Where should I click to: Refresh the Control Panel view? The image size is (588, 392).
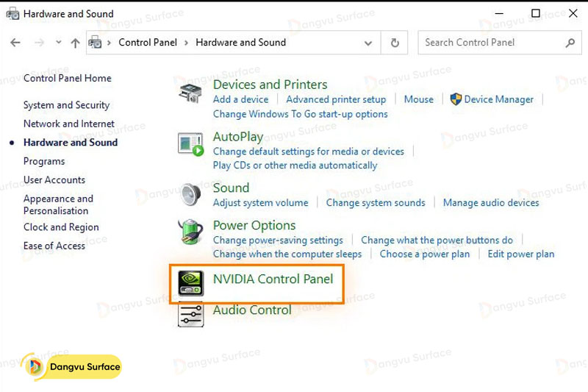(395, 43)
